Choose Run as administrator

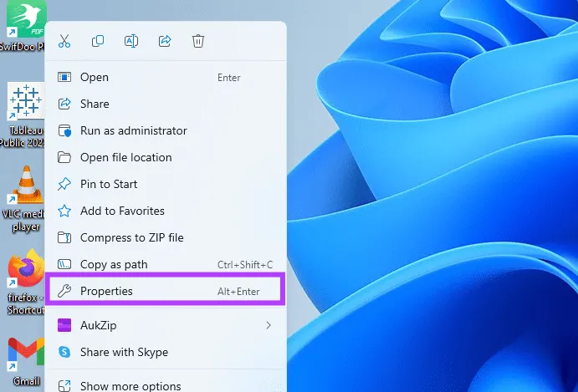click(x=133, y=131)
